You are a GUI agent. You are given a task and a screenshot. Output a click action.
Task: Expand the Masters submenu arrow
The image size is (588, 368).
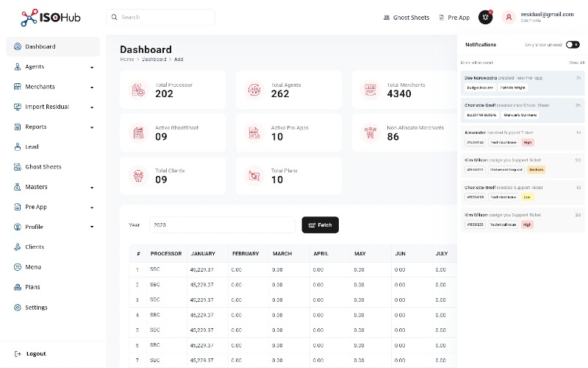[92, 188]
